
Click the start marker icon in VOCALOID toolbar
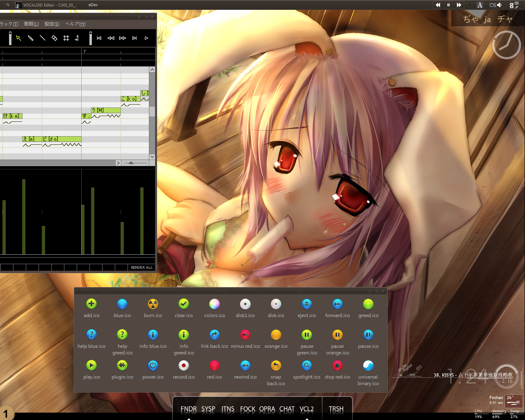click(77, 38)
